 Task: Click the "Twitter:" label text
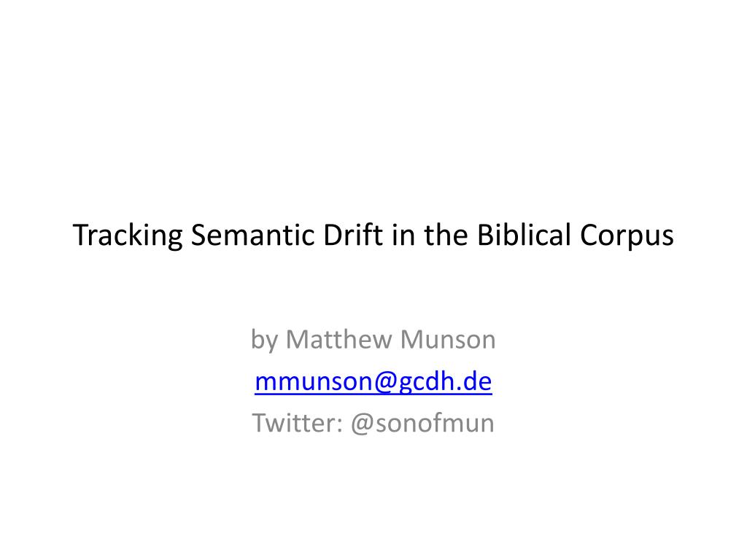point(298,423)
